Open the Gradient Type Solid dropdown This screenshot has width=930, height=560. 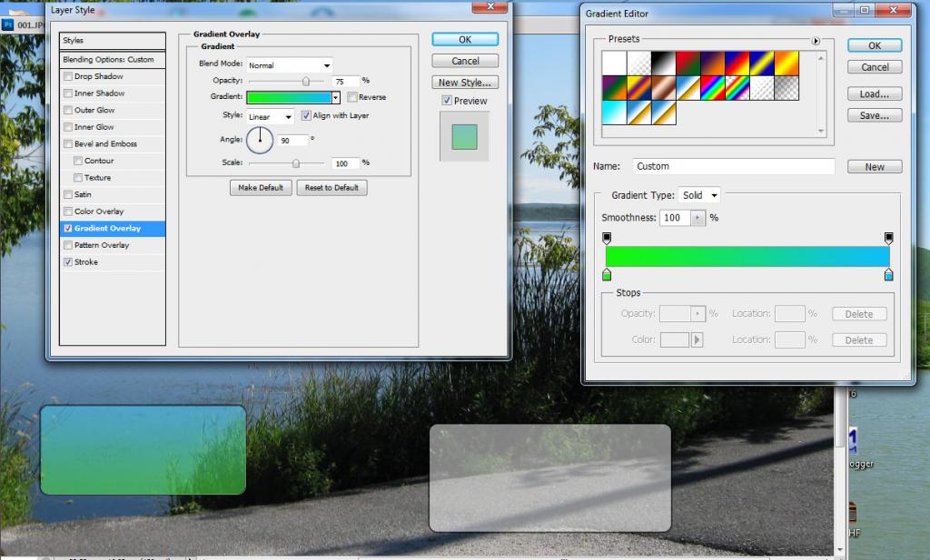(699, 195)
